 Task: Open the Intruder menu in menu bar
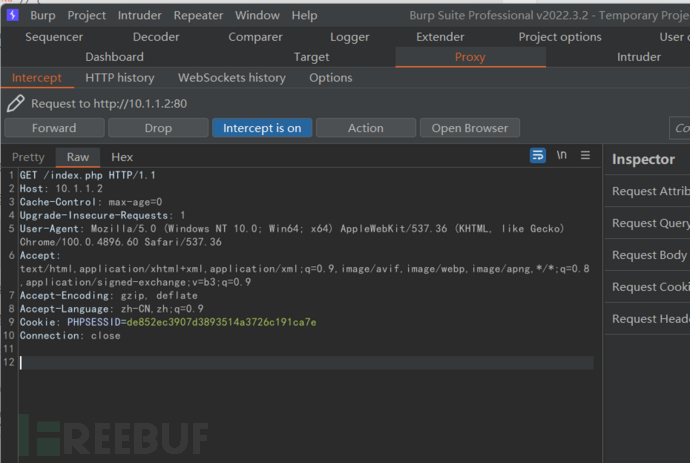point(139,15)
